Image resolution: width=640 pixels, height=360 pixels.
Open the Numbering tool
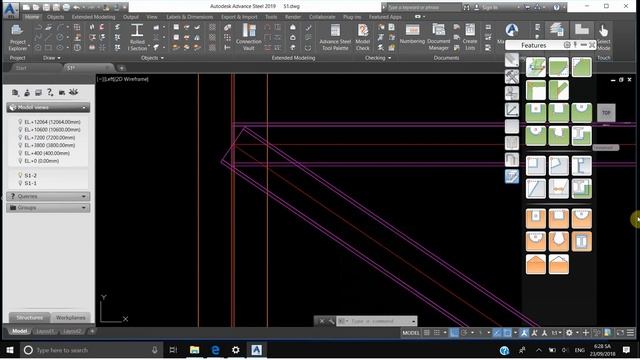click(412, 35)
